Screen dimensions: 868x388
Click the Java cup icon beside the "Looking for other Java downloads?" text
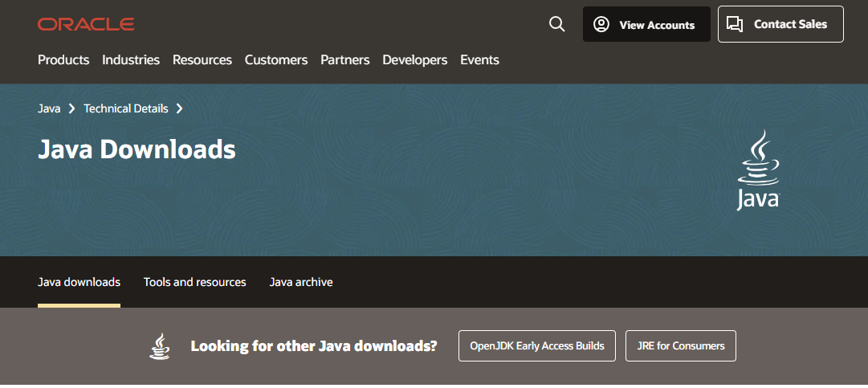(160, 346)
